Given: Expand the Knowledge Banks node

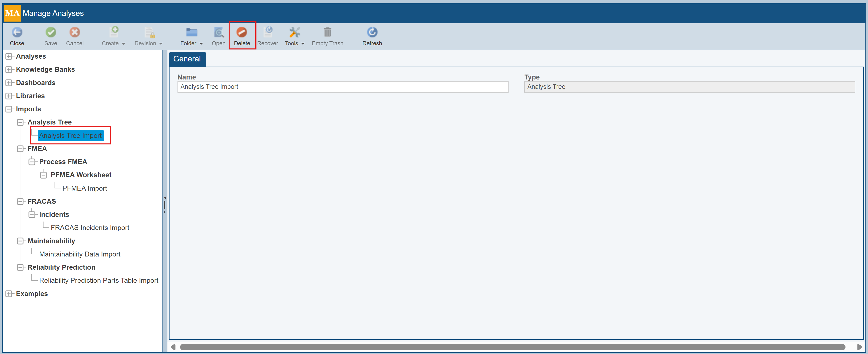Looking at the screenshot, I should point(9,70).
